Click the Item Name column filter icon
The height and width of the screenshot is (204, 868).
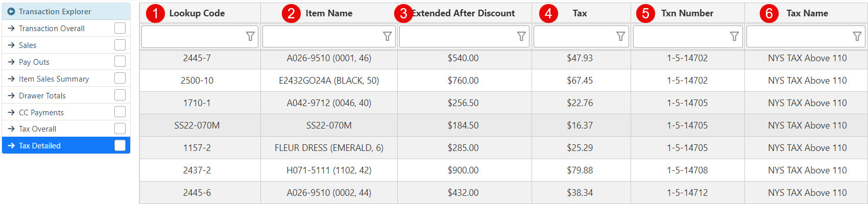pyautogui.click(x=388, y=37)
